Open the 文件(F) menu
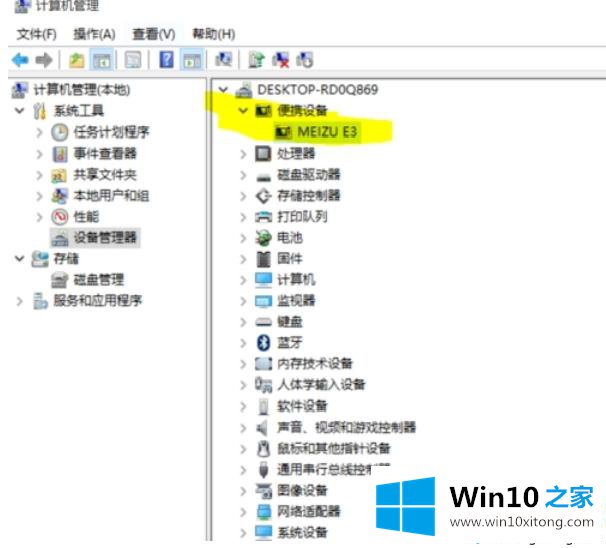Image resolution: width=606 pixels, height=548 pixels. pyautogui.click(x=37, y=34)
